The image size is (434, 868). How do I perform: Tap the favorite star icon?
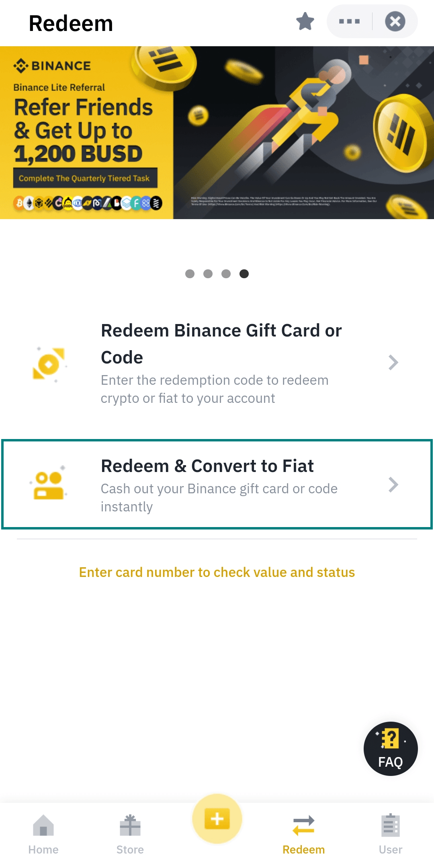305,21
